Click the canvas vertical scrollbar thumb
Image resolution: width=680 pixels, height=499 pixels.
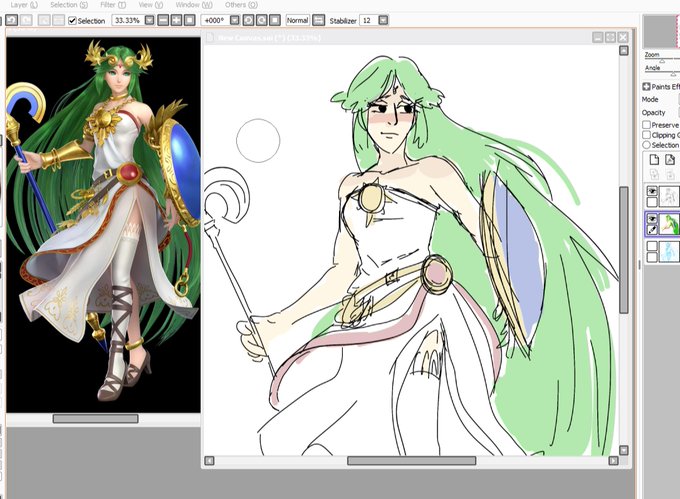coord(624,250)
